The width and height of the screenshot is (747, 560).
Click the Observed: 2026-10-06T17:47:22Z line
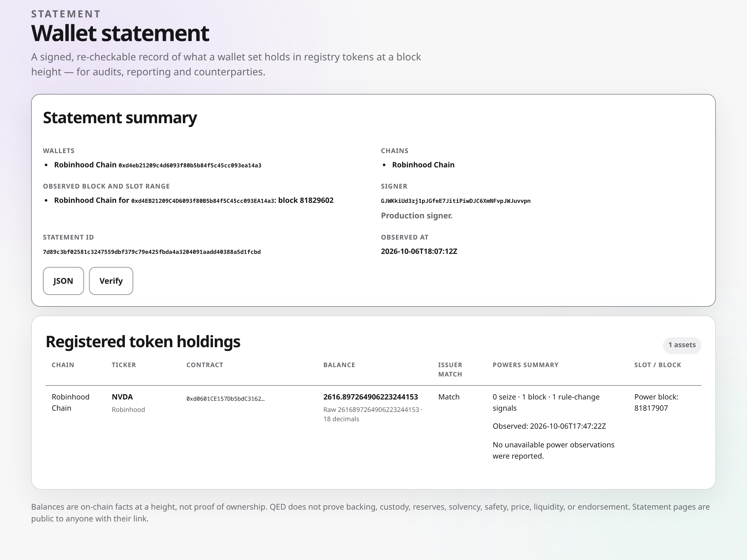[x=549, y=426]
